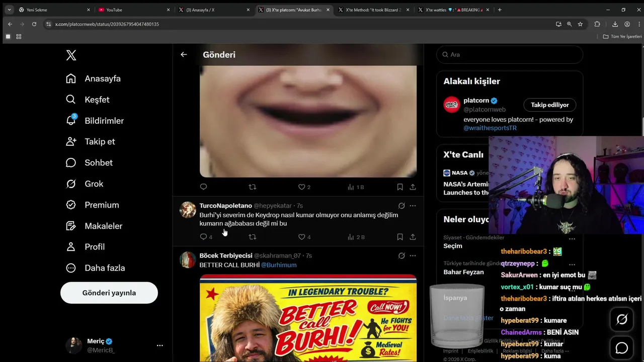
Task: Reply to TurcoNapoletano post
Action: [x=204, y=237]
